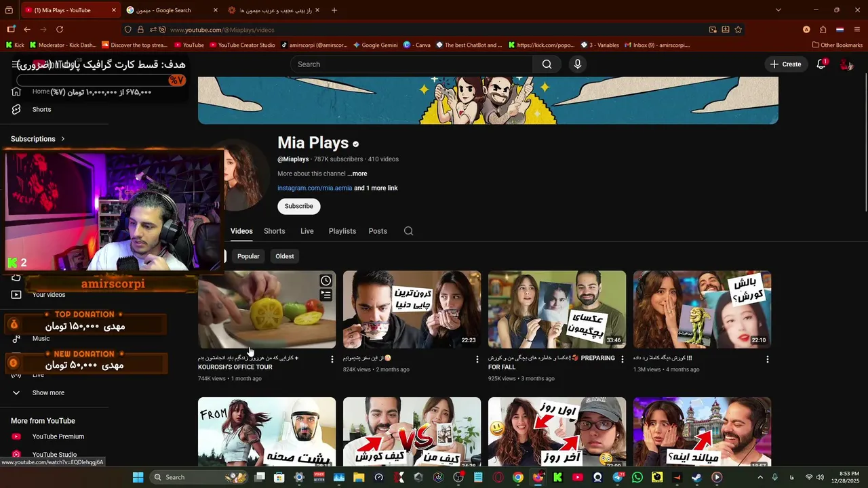Image resolution: width=868 pixels, height=488 pixels.
Task: Reload the page with the refresh icon
Action: click(60, 29)
